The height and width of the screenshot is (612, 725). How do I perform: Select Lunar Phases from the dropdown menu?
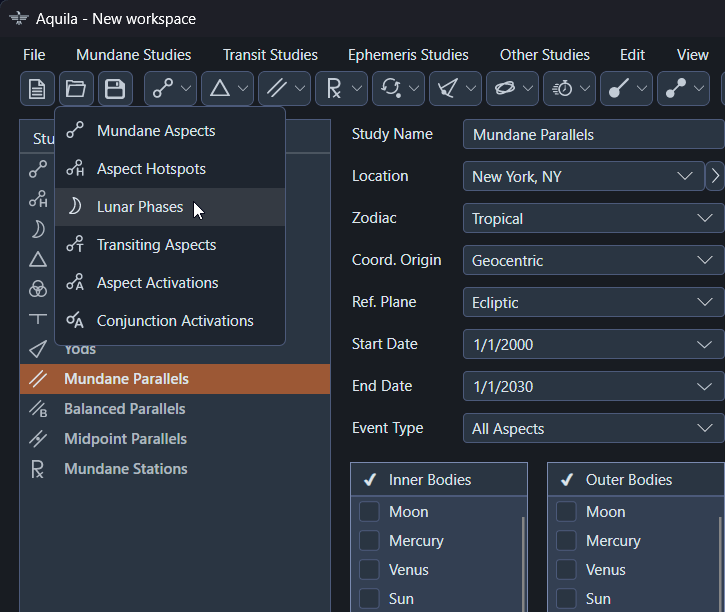click(x=140, y=207)
